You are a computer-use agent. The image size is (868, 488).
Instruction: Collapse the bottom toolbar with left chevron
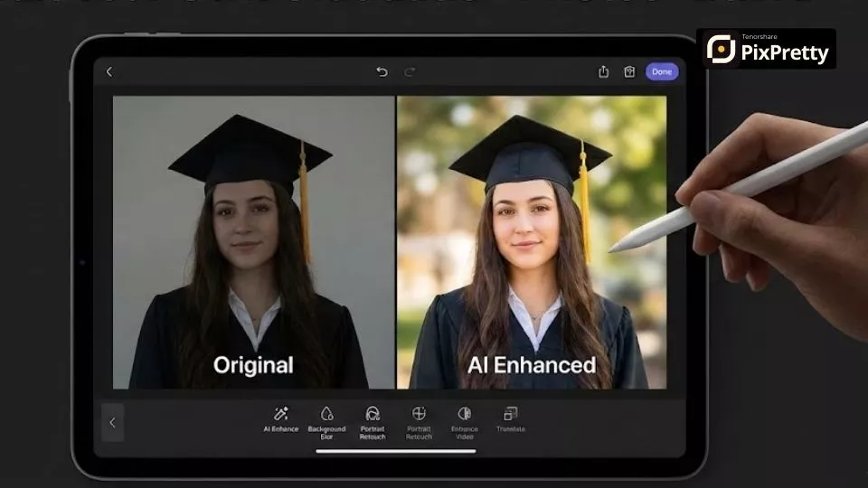pyautogui.click(x=113, y=422)
